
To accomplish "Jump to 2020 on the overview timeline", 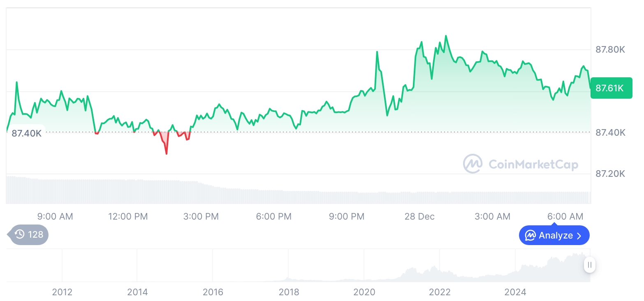I will point(364,292).
